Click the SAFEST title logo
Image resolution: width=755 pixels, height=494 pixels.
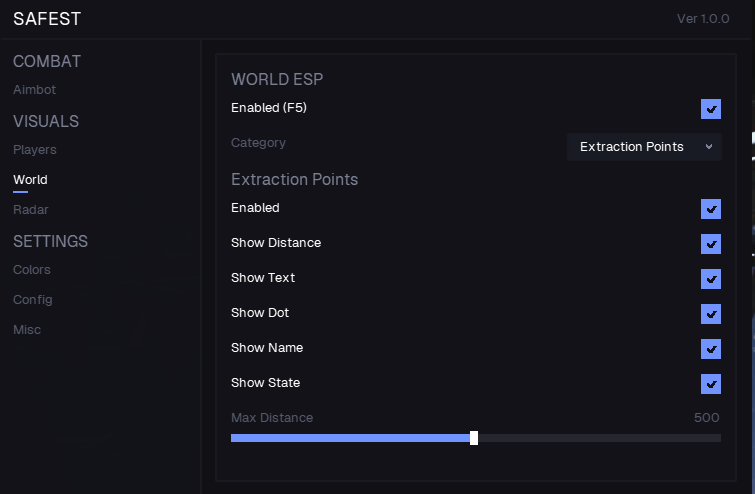47,19
